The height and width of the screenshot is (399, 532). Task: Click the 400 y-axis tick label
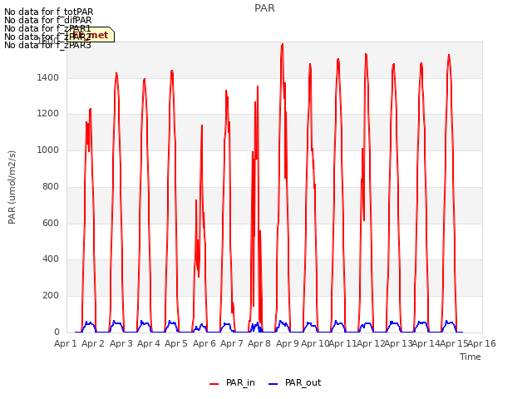coord(51,259)
